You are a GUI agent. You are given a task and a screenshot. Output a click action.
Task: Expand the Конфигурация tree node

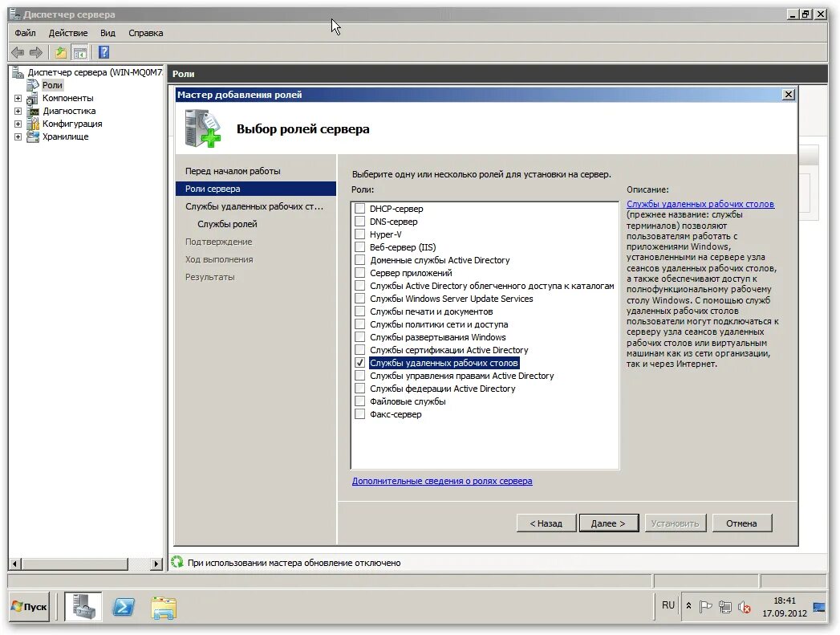(x=18, y=124)
